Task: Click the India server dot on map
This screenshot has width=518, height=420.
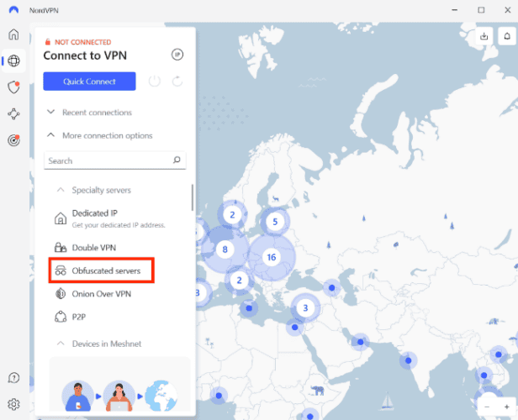Action: pos(409,360)
